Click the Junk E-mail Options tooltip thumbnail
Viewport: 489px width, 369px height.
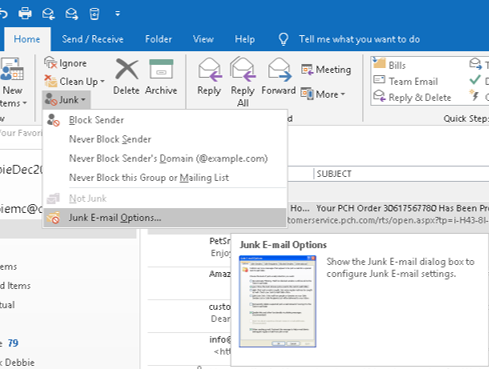[x=277, y=301]
